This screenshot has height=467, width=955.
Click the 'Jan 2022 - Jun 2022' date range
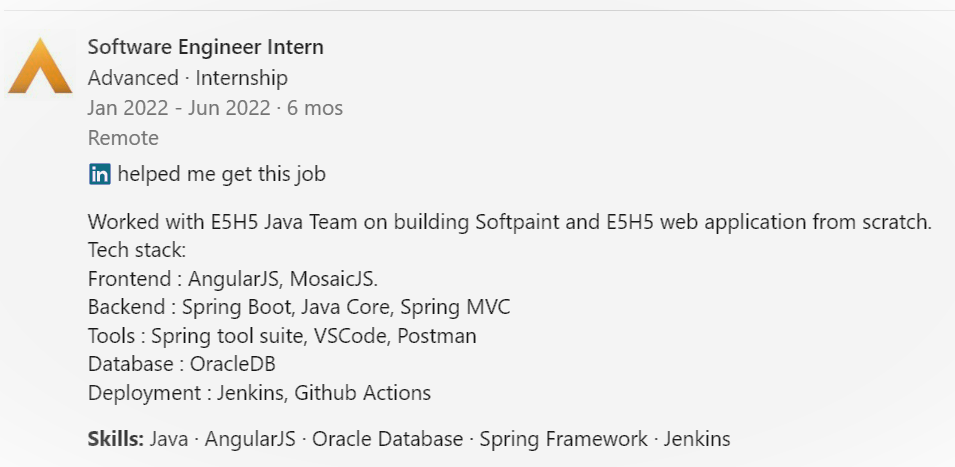tap(179, 108)
